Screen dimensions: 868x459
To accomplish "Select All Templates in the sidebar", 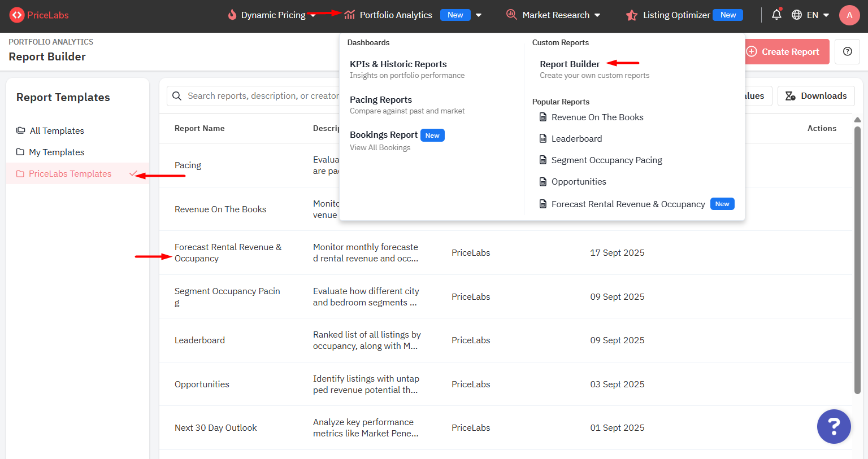I will [x=57, y=131].
